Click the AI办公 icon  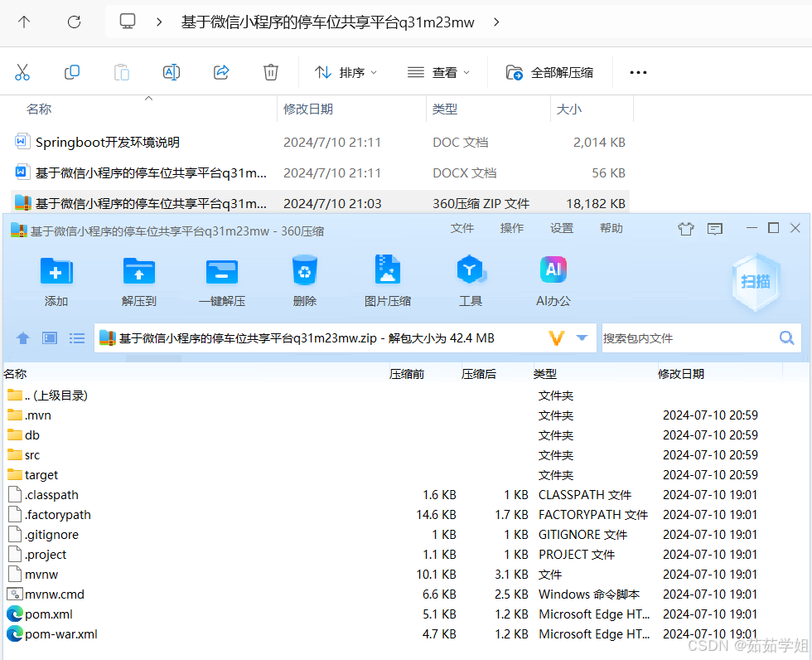[x=553, y=269]
